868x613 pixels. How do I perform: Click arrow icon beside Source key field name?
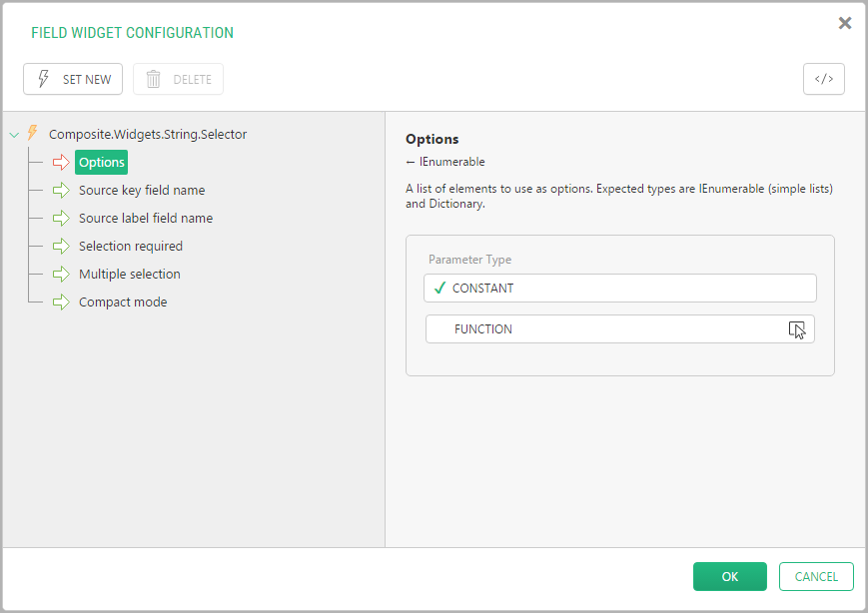pyautogui.click(x=62, y=190)
